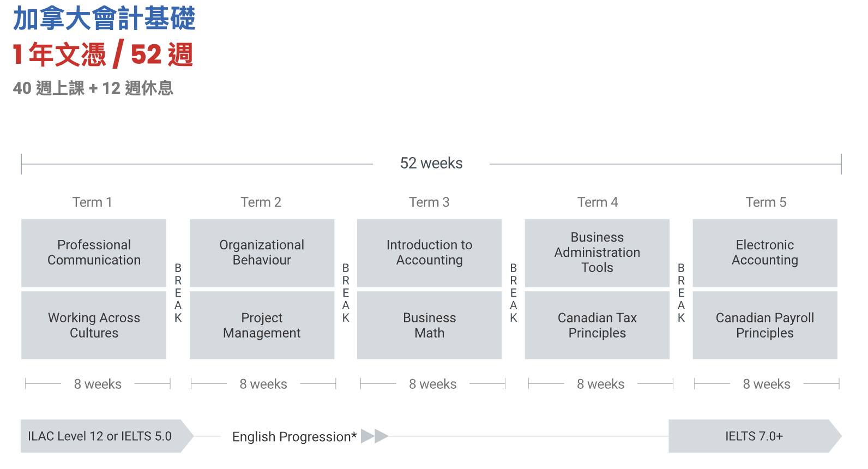The image size is (868, 469).
Task: Click the English Progression* label
Action: coord(294,437)
